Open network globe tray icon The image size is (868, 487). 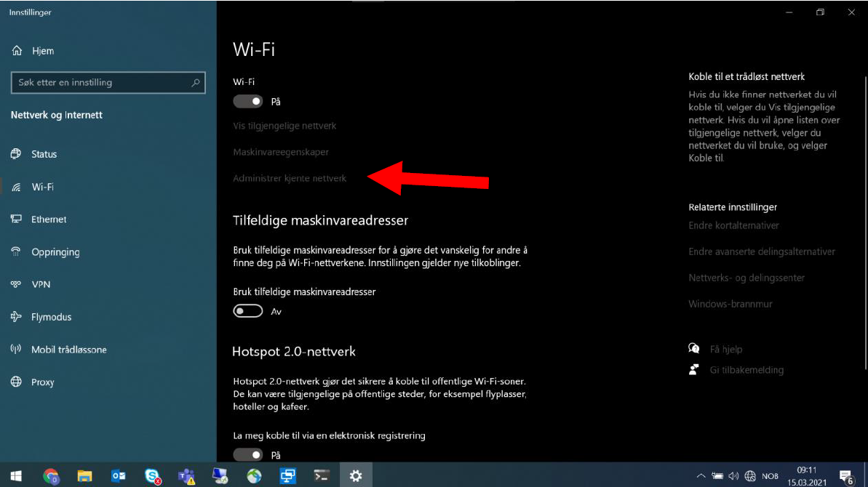click(750, 476)
